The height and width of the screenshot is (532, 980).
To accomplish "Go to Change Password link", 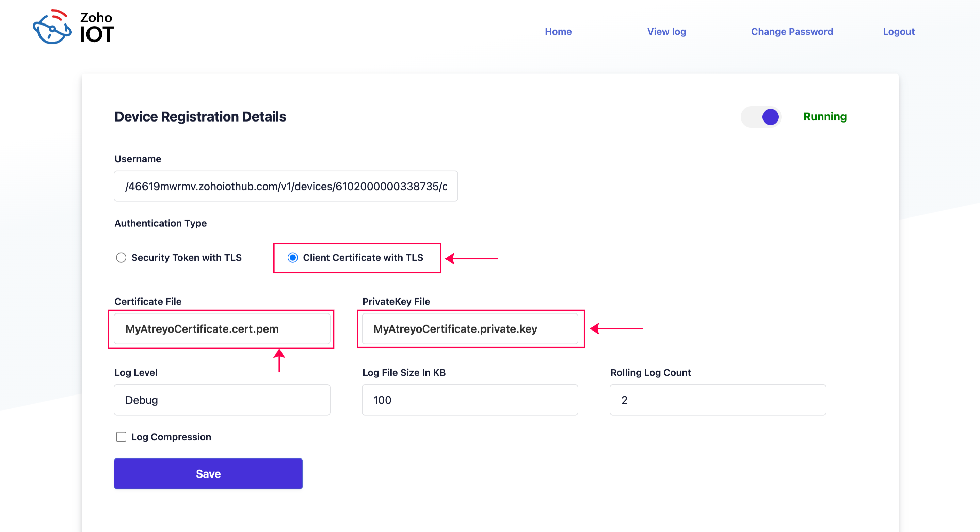I will point(792,32).
